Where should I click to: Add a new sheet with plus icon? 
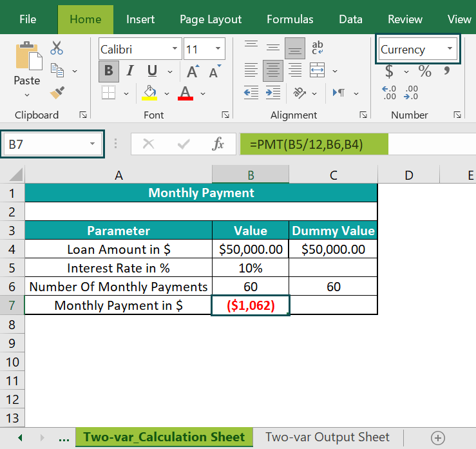pyautogui.click(x=438, y=438)
